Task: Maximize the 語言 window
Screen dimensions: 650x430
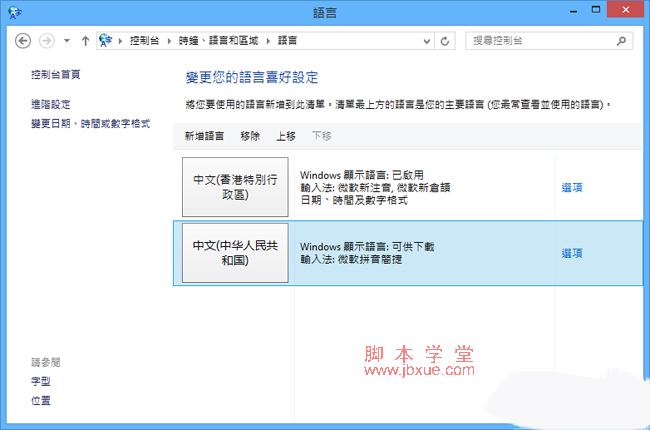Action: point(596,10)
